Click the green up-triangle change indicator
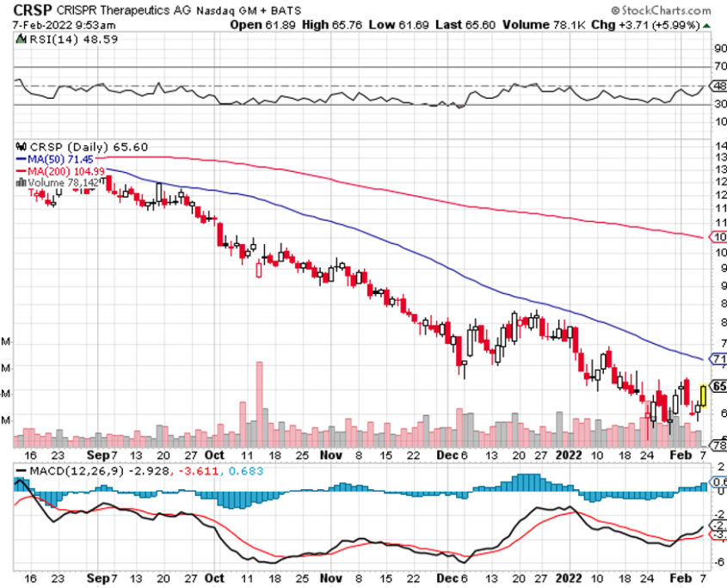Image resolution: width=727 pixels, height=588 pixels. 706,25
